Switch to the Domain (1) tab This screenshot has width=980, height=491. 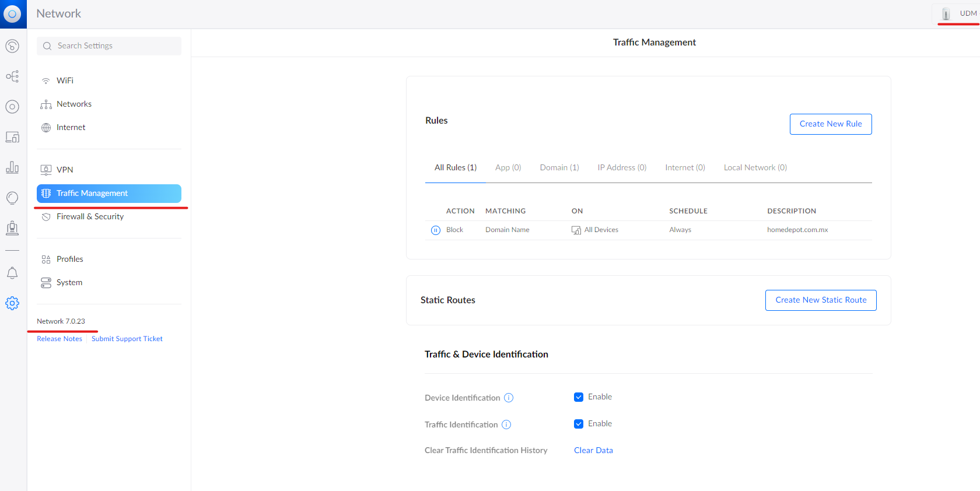559,167
